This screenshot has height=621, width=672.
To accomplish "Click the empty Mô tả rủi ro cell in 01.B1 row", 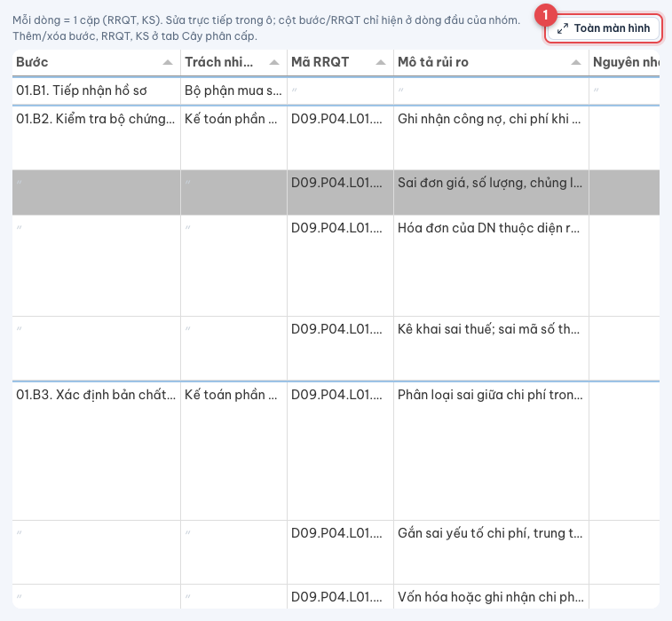I will (491, 90).
